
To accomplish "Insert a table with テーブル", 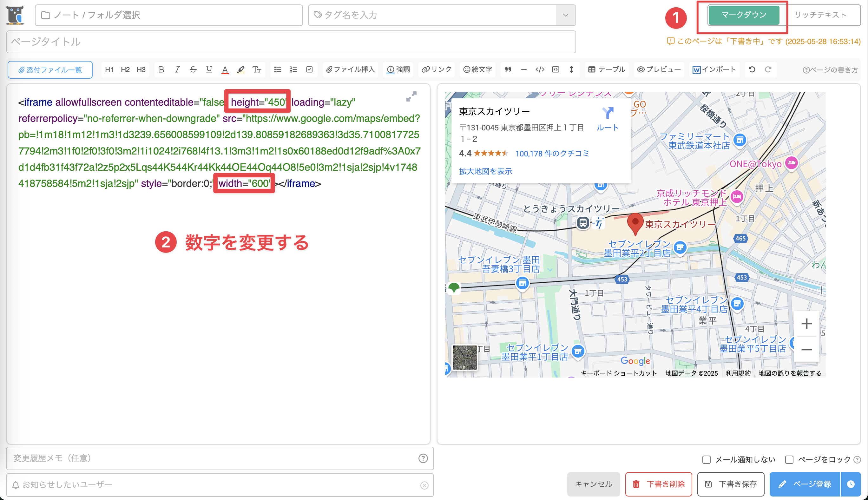I will click(x=606, y=70).
